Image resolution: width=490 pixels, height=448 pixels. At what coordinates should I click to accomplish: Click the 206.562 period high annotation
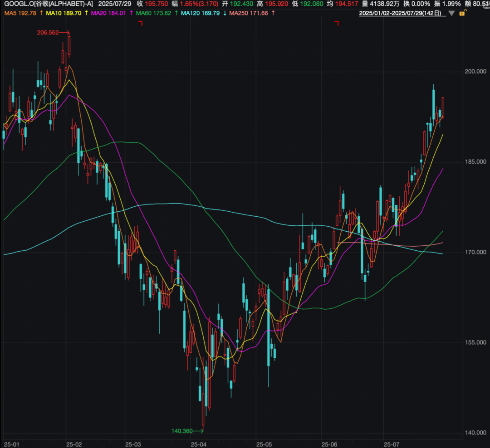pos(48,33)
